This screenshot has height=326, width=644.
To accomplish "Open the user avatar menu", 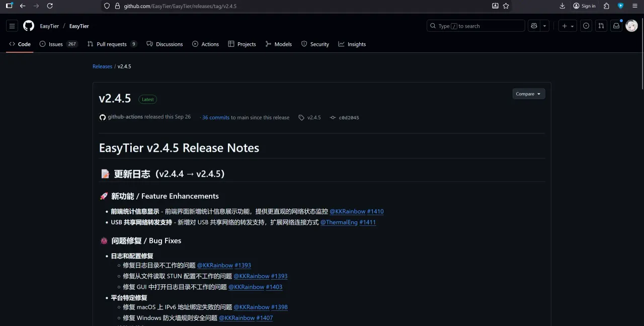I will click(631, 26).
